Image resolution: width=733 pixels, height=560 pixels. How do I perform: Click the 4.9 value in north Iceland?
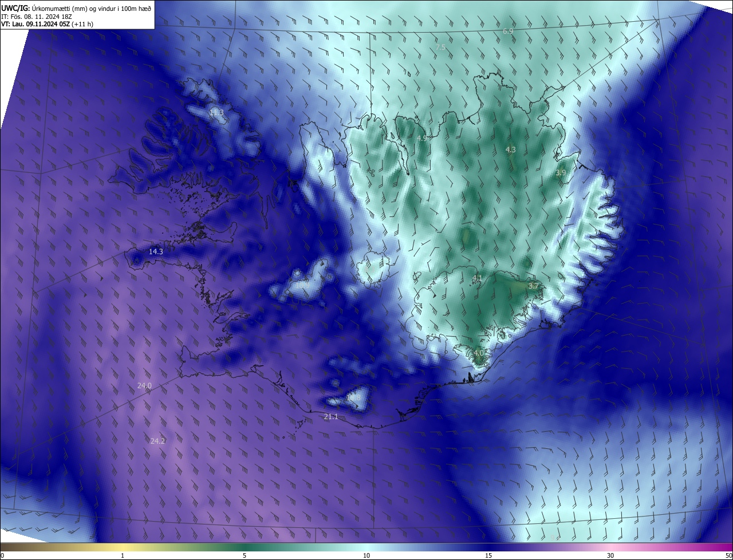(x=421, y=139)
